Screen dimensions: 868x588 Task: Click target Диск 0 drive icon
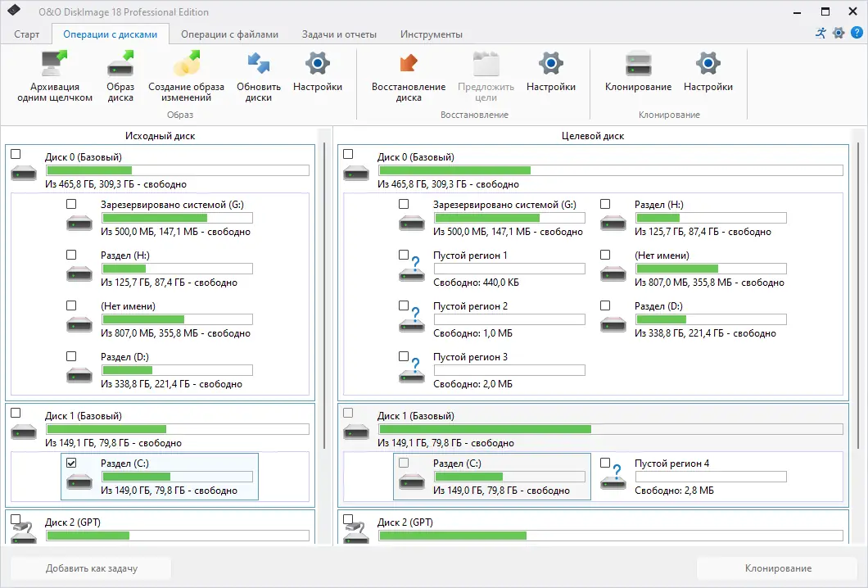[356, 174]
